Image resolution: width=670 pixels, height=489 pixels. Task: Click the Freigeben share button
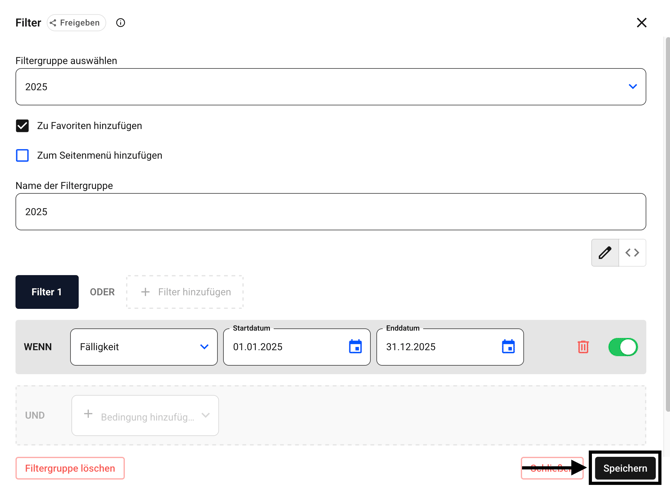(x=76, y=23)
